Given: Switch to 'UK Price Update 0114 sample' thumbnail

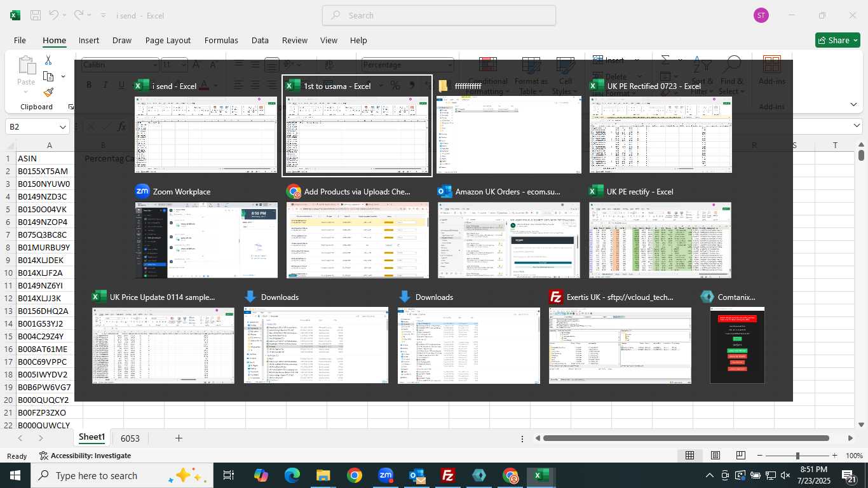Looking at the screenshot, I should 163,337.
